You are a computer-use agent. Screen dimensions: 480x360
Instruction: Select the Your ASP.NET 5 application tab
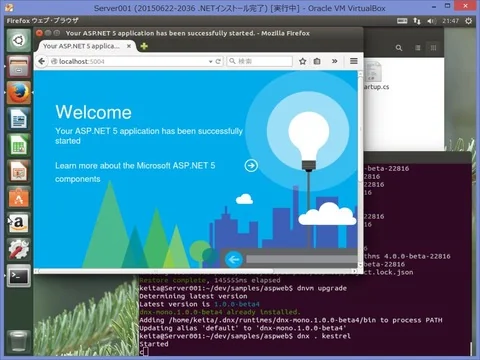coord(86,46)
